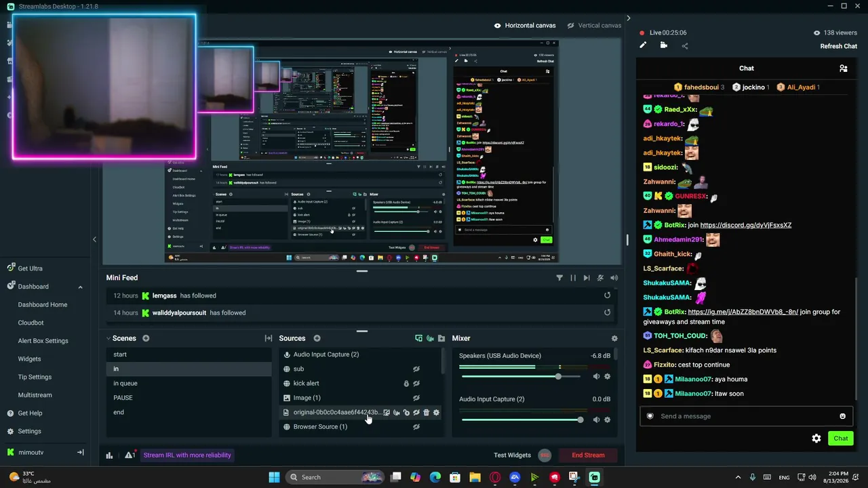Click Refresh Chat
The image size is (868, 488).
coord(839,46)
